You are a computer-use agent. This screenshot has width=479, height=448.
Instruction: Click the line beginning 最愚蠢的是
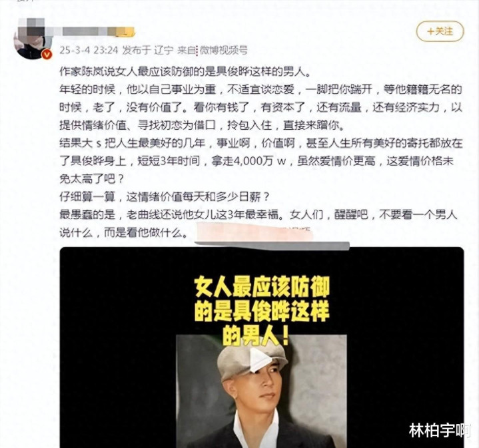pos(258,215)
